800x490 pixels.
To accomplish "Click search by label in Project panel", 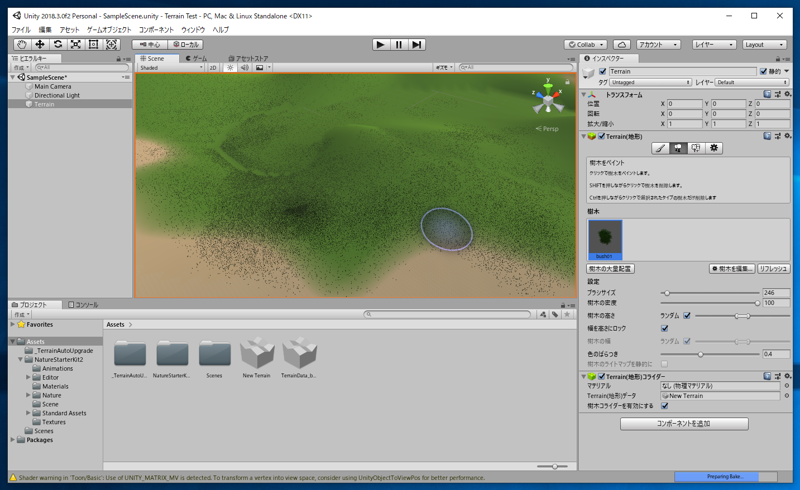I will 555,314.
